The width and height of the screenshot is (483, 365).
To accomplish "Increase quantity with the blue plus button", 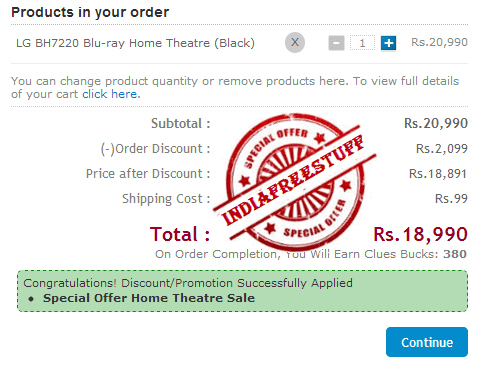I will click(x=388, y=43).
